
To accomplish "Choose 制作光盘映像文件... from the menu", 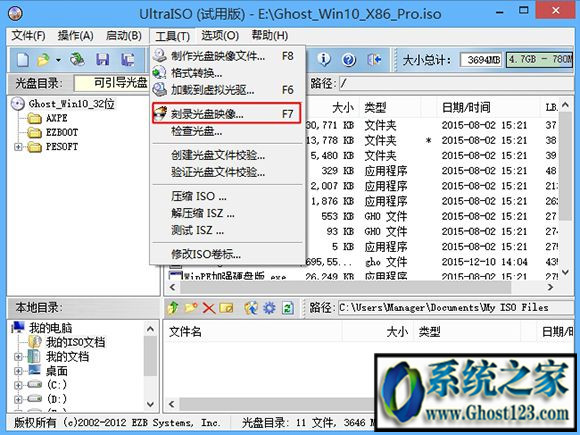I will coord(227,56).
